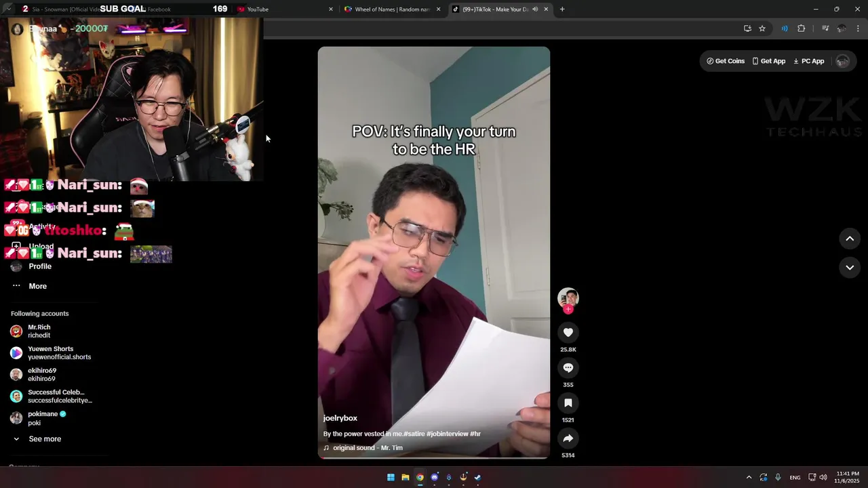Close the YouTube tab
The width and height of the screenshot is (868, 488).
(331, 9)
